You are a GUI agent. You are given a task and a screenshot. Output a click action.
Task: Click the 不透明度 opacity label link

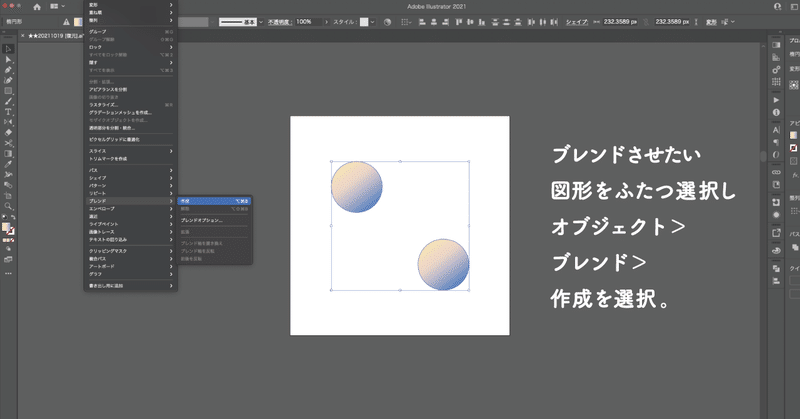click(x=279, y=22)
